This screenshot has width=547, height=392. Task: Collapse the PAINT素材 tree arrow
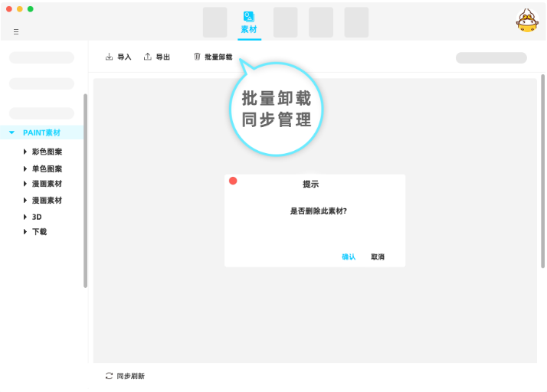point(11,132)
